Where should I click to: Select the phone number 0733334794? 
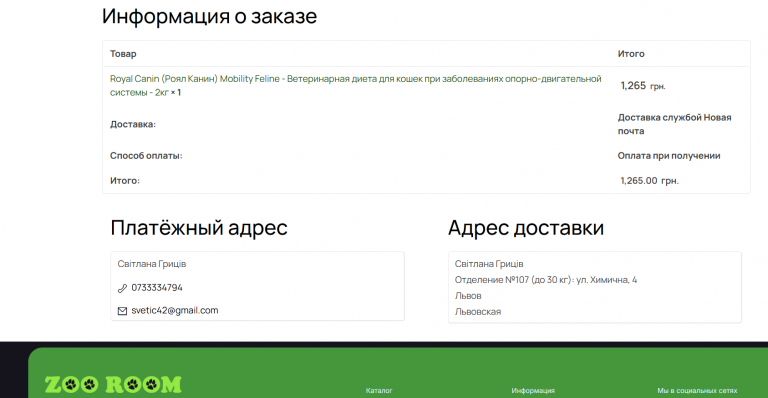coord(157,288)
